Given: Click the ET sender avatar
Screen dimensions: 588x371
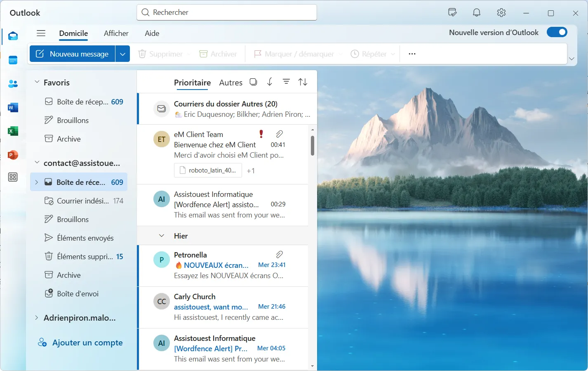Looking at the screenshot, I should 162,139.
